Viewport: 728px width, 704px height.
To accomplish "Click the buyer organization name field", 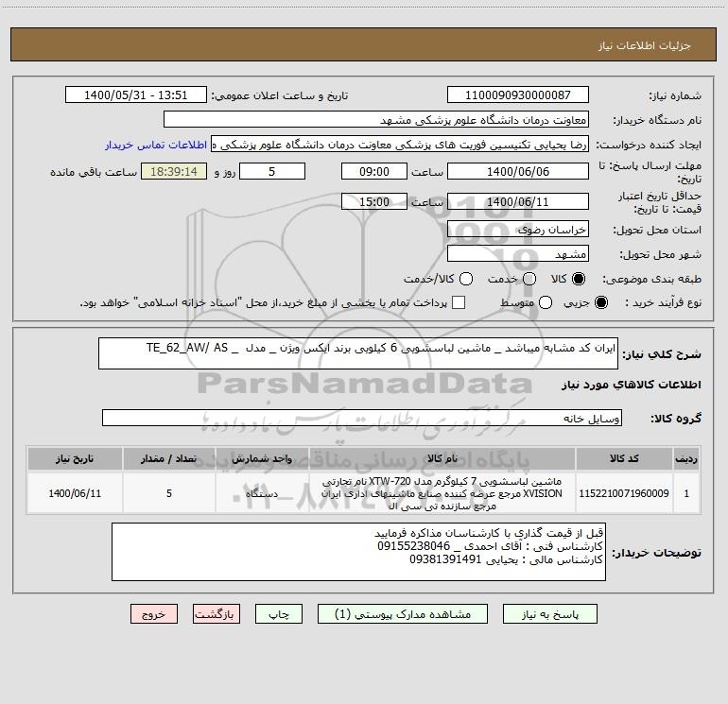I will (x=376, y=120).
